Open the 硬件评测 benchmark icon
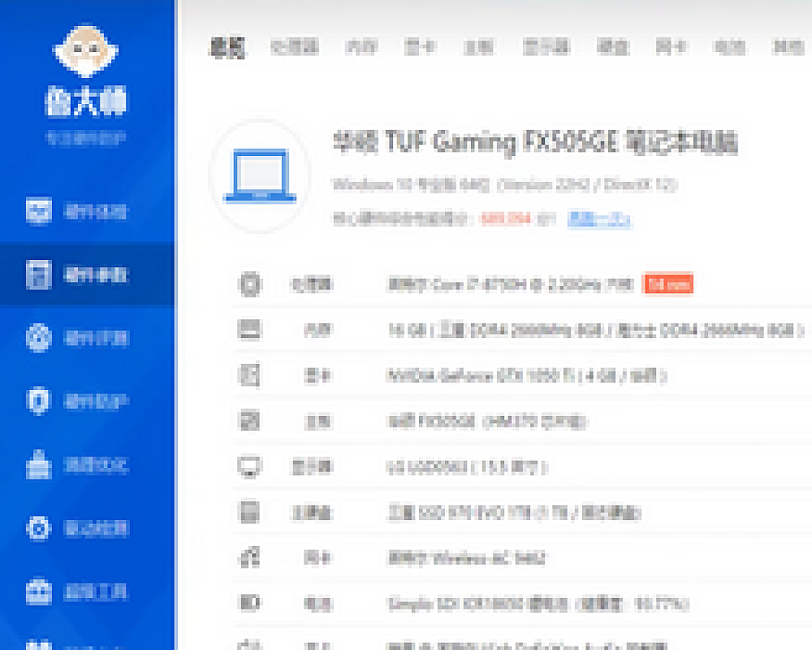 pyautogui.click(x=39, y=338)
